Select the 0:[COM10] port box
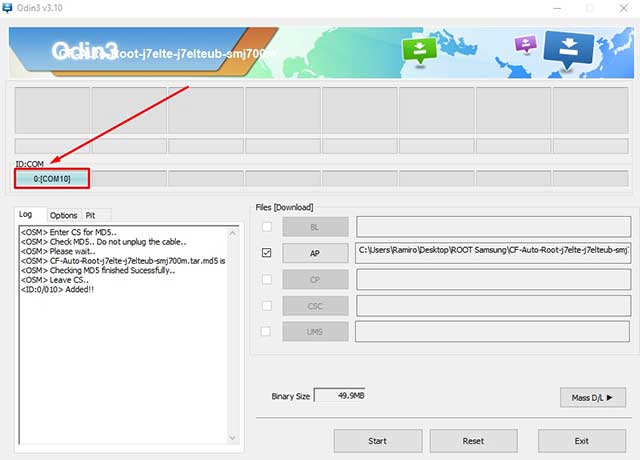This screenshot has width=640, height=460. pyautogui.click(x=52, y=179)
